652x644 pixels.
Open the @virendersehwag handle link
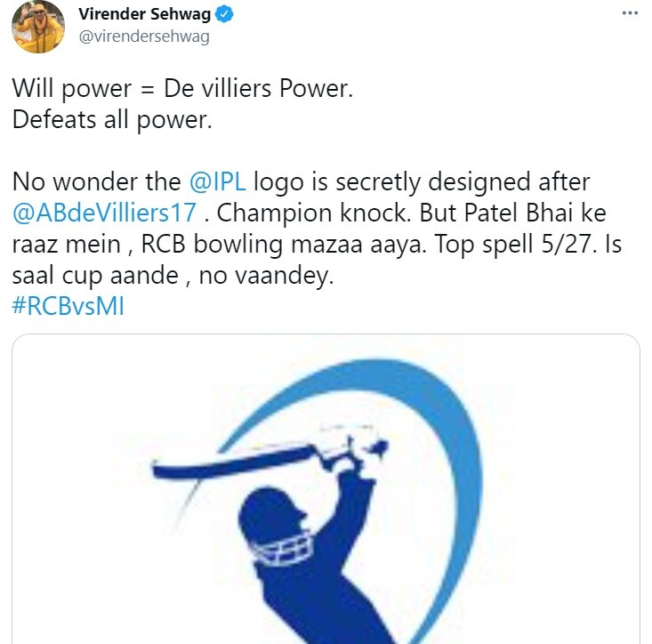pos(144,36)
